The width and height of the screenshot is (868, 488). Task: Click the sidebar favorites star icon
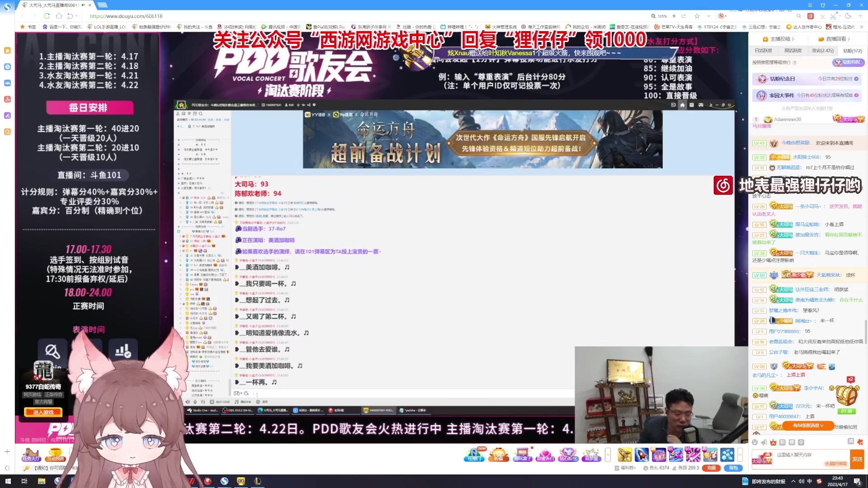pyautogui.click(x=7, y=51)
